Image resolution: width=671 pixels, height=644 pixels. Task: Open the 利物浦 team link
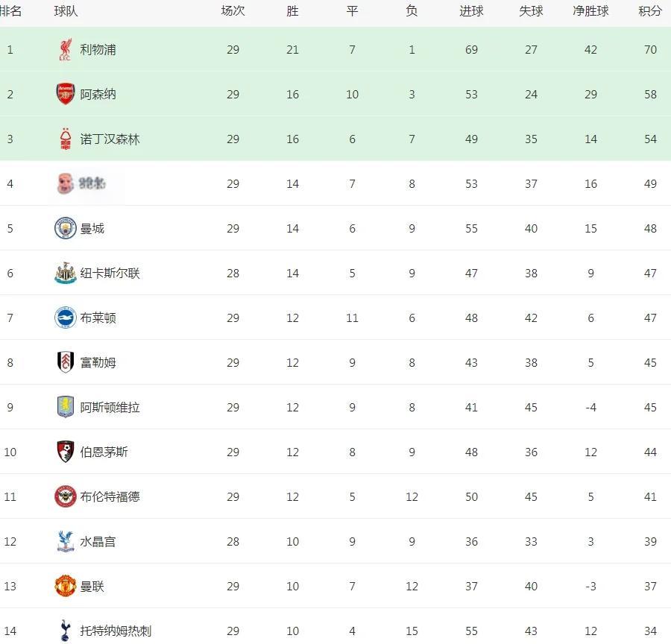click(x=98, y=50)
